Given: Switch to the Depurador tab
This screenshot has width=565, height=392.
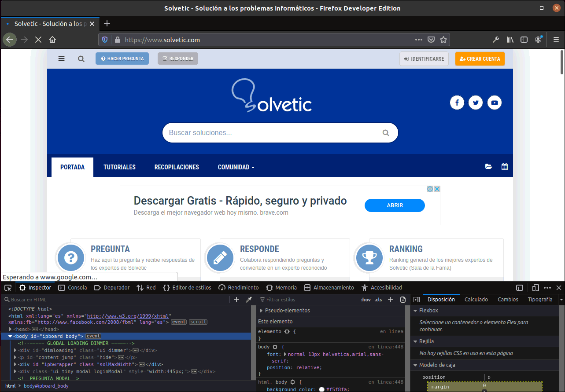Looking at the screenshot, I should (x=112, y=288).
